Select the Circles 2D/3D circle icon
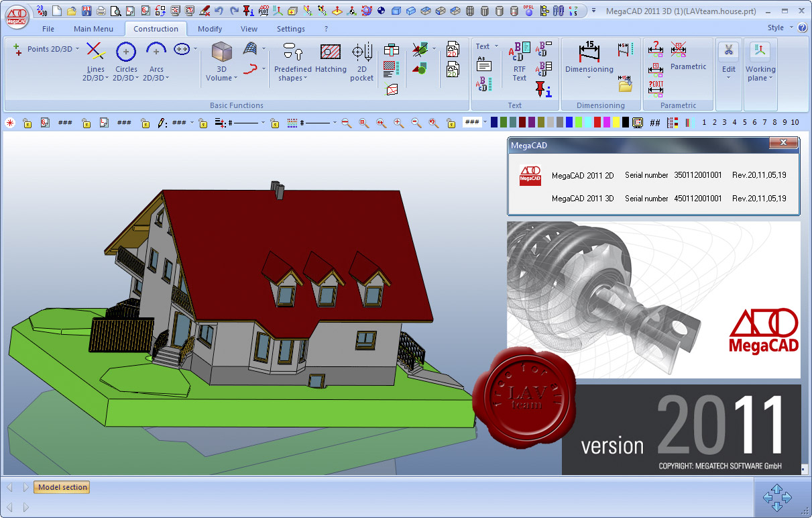The height and width of the screenshot is (518, 812). point(126,51)
